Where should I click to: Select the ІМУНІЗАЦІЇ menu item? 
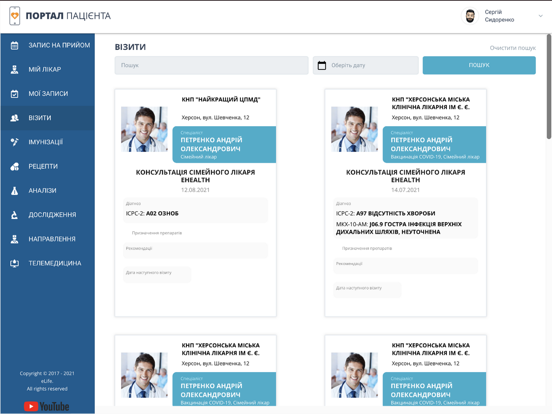[x=48, y=142]
